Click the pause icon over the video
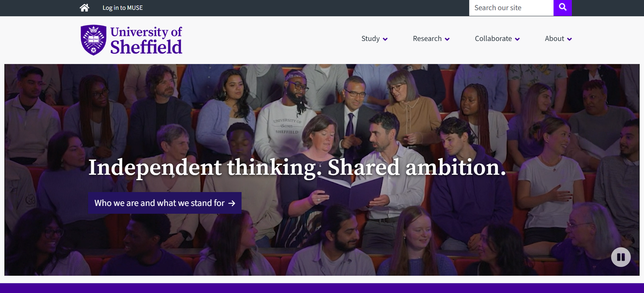The height and width of the screenshot is (293, 644). click(x=621, y=257)
